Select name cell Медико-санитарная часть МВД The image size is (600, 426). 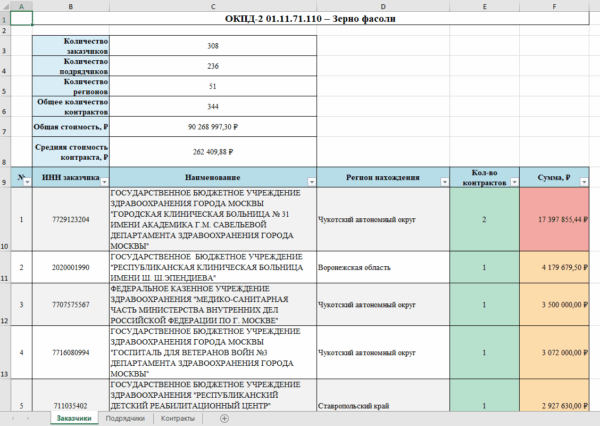(213, 305)
